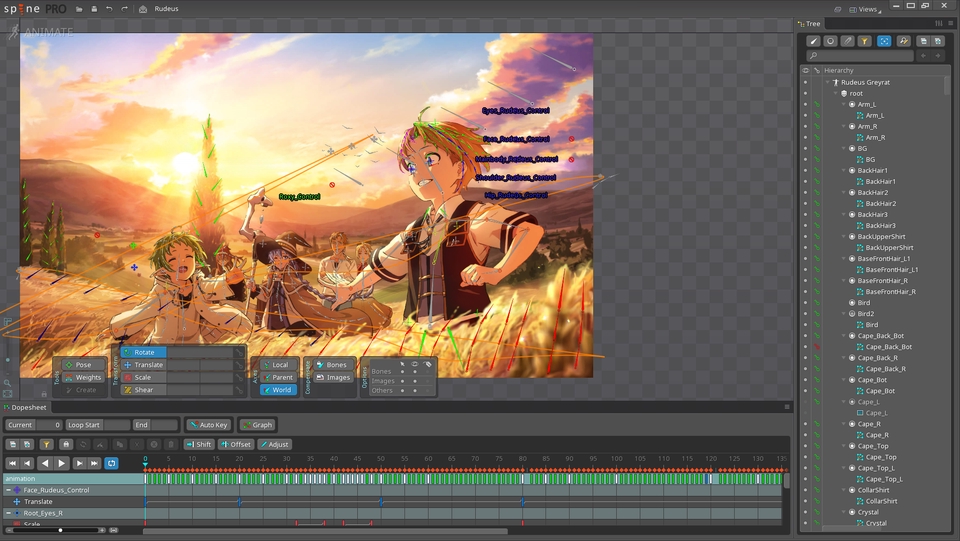Set axes to World

click(279, 390)
